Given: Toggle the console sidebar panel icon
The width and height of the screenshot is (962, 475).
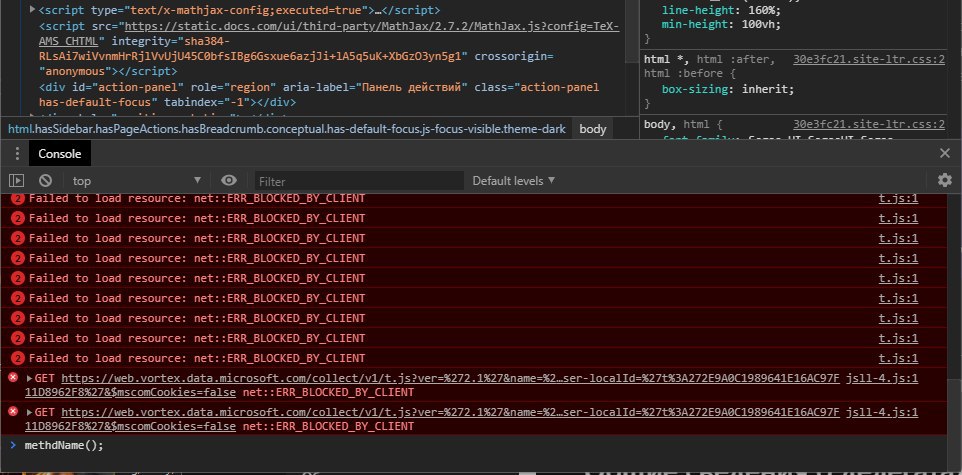Looking at the screenshot, I should (x=17, y=180).
